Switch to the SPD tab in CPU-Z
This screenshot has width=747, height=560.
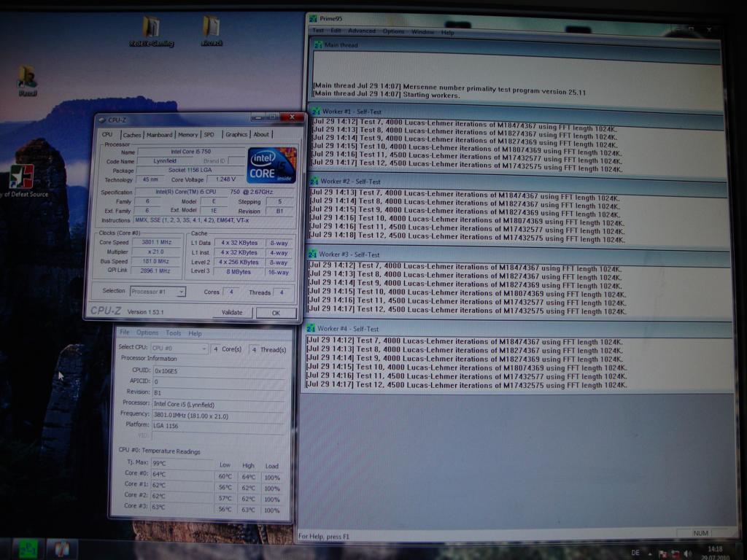tap(209, 135)
